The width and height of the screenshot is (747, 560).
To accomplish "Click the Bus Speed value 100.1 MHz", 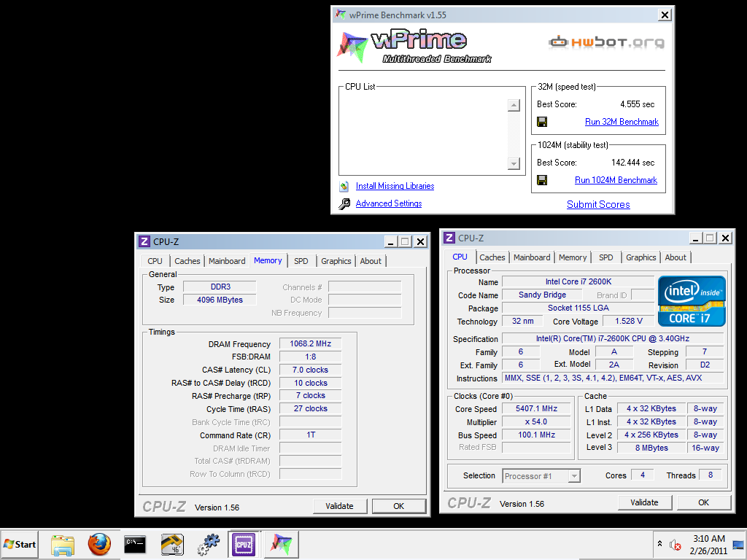I will click(536, 435).
